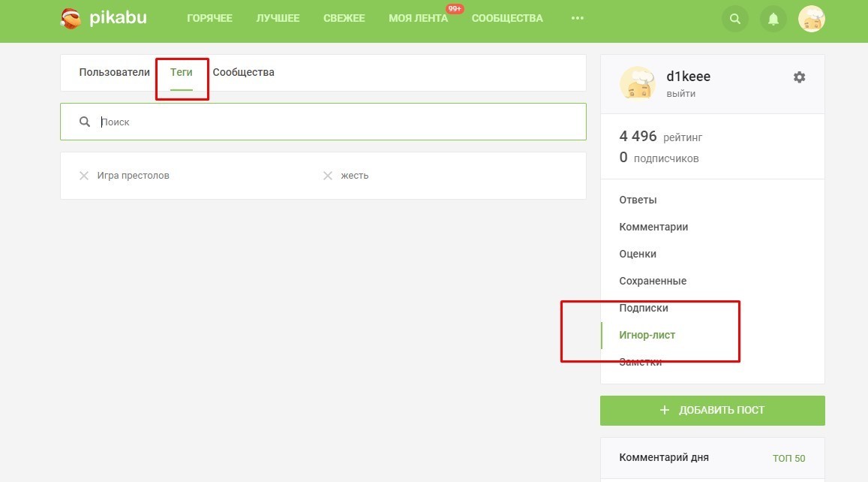Remove 'жесть' tag from ignore list

tap(328, 176)
